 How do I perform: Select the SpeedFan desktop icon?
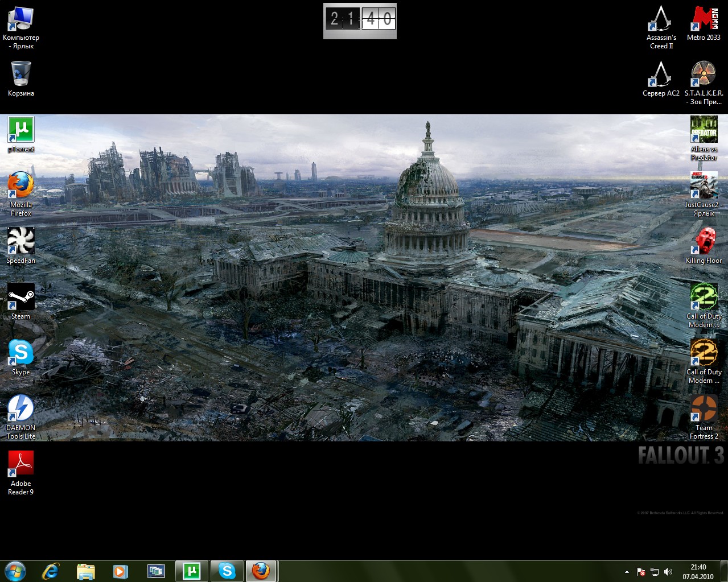tap(21, 246)
